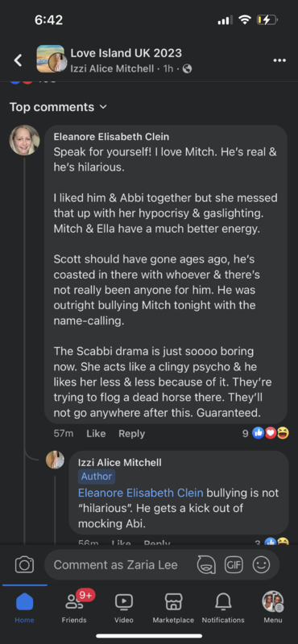
Task: Switch to the Video tab
Action: pos(124,608)
